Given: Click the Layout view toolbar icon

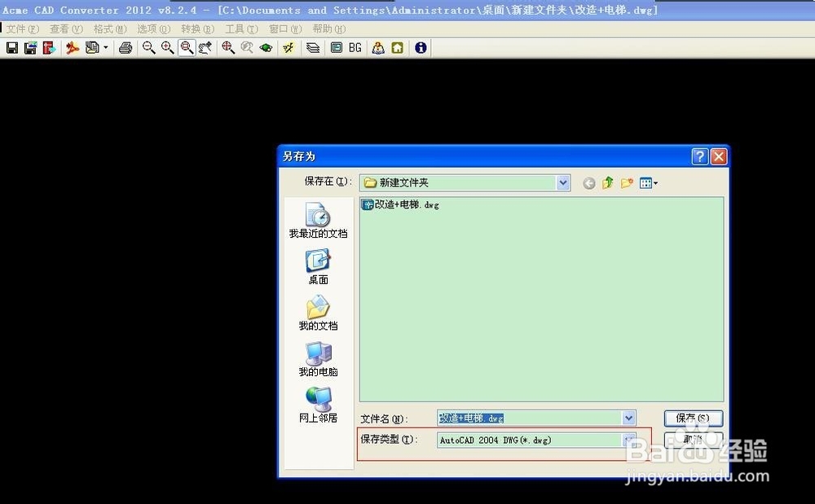Looking at the screenshot, I should pyautogui.click(x=337, y=48).
